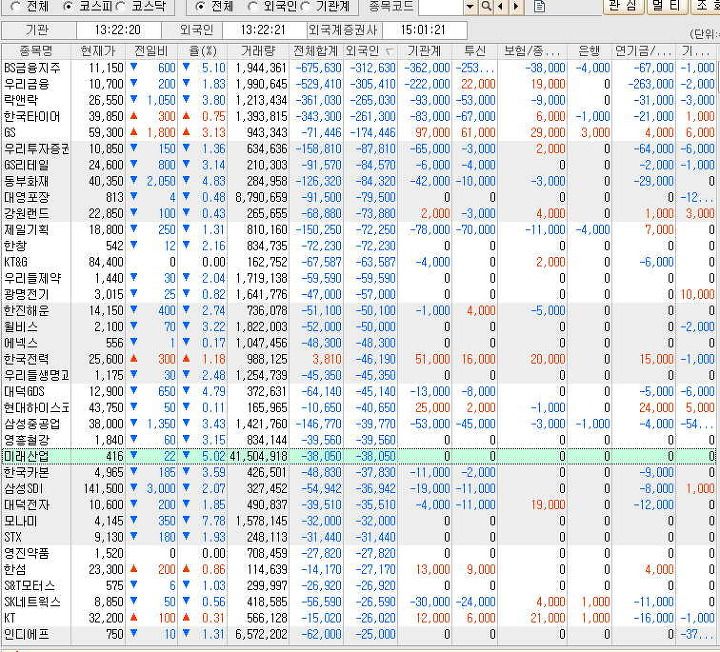720x652 pixels.
Task: Sort by 전체합계 column header
Action: tap(315, 51)
